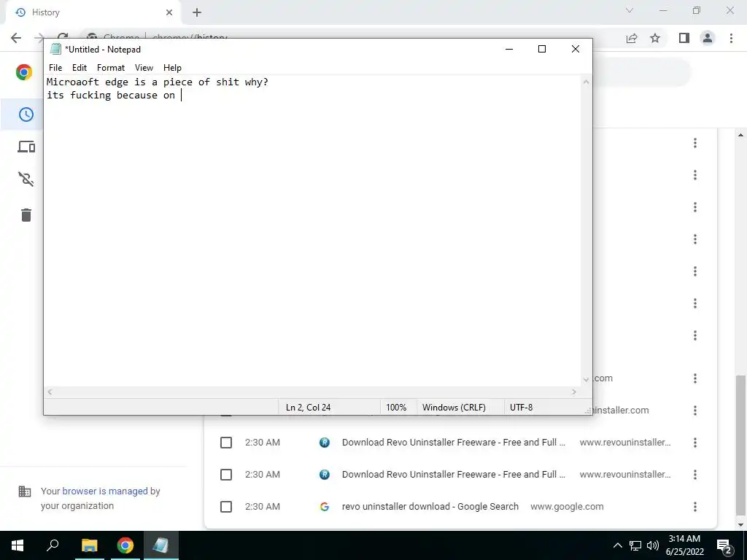Screen dimensions: 747x560
Task: Click 'Windows (CRLF)' in status bar
Action: [454, 408]
